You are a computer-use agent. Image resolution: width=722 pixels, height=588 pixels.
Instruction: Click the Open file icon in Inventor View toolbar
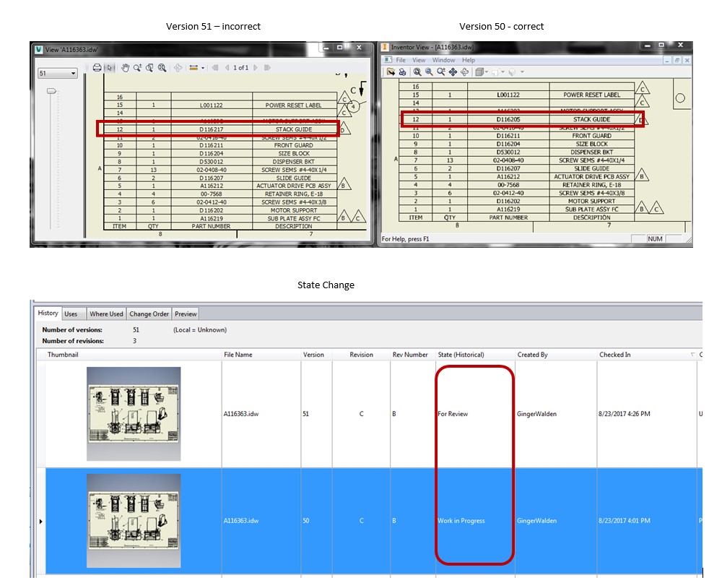tap(391, 72)
